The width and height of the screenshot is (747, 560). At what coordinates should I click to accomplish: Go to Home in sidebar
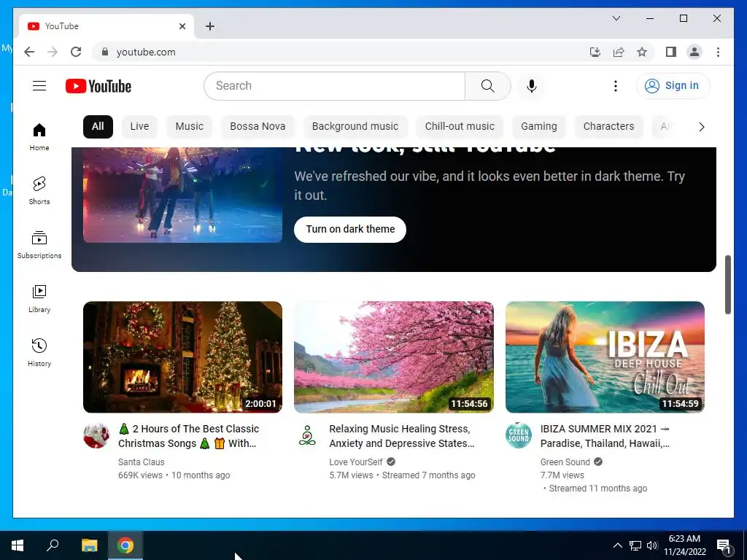39,136
